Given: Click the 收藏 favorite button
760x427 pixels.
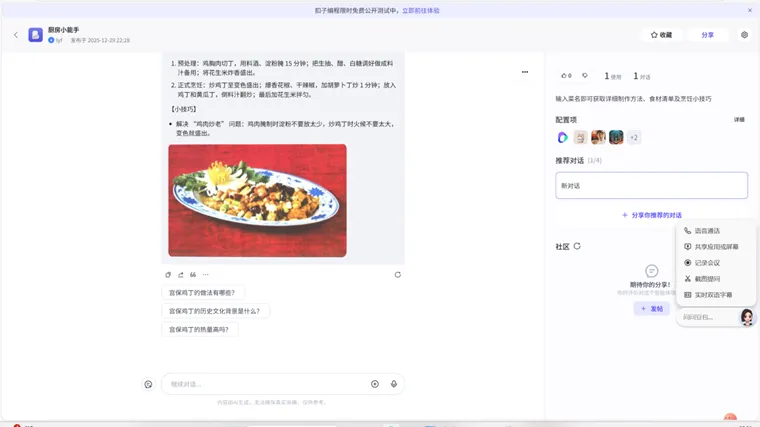Looking at the screenshot, I should tap(661, 35).
